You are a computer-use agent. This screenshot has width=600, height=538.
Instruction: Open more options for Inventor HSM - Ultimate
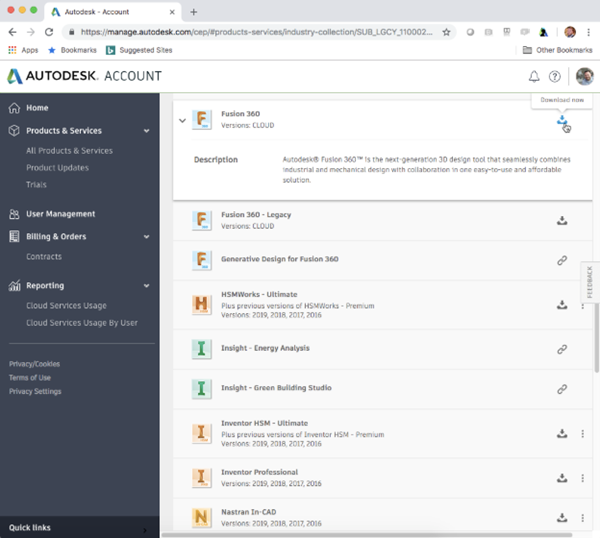click(x=582, y=434)
